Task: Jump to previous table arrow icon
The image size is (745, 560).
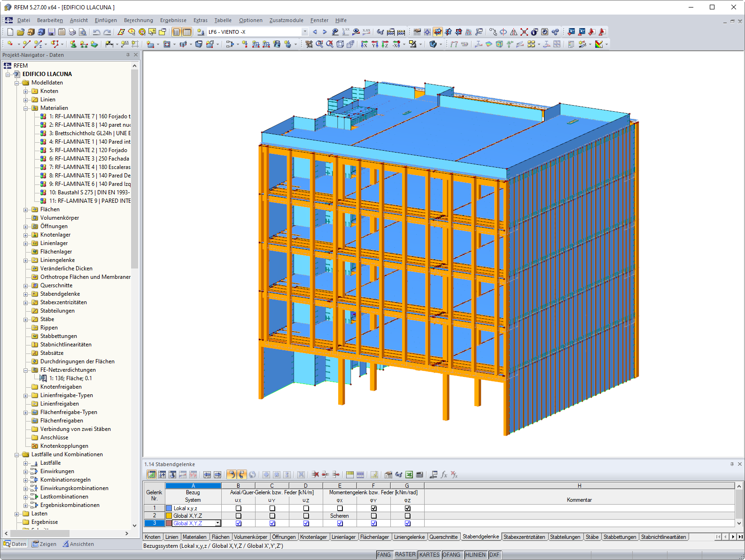Action: (x=207, y=475)
